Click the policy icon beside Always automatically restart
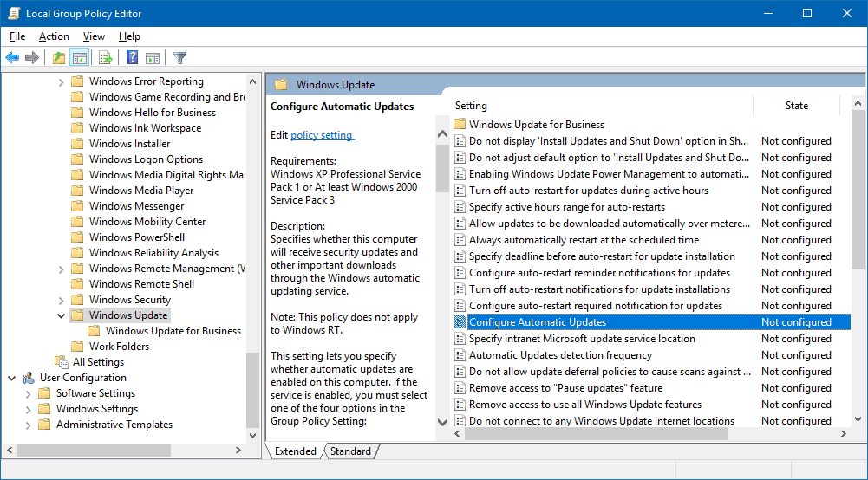Viewport: 868px width, 480px height. pyautogui.click(x=460, y=239)
